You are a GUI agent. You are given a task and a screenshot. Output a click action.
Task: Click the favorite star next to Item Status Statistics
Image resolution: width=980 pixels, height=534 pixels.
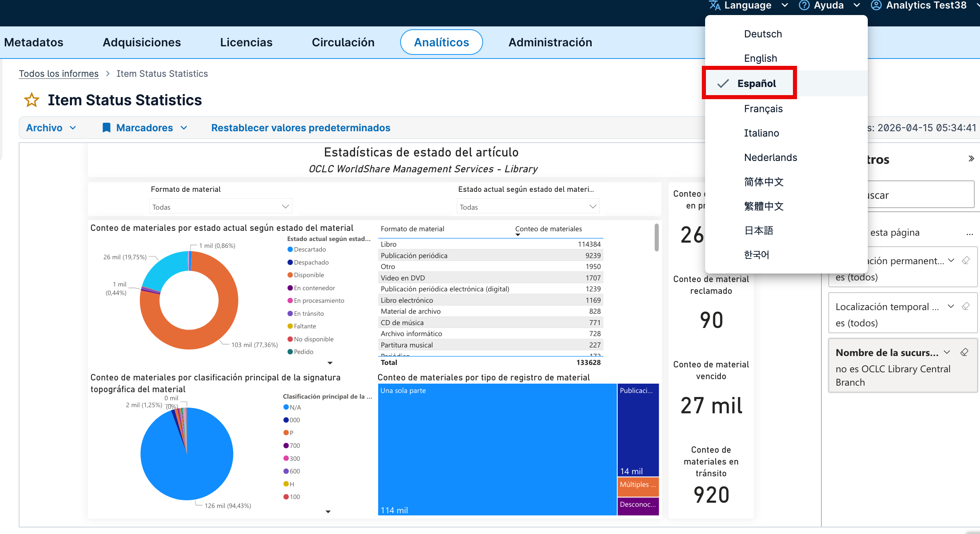click(x=32, y=100)
